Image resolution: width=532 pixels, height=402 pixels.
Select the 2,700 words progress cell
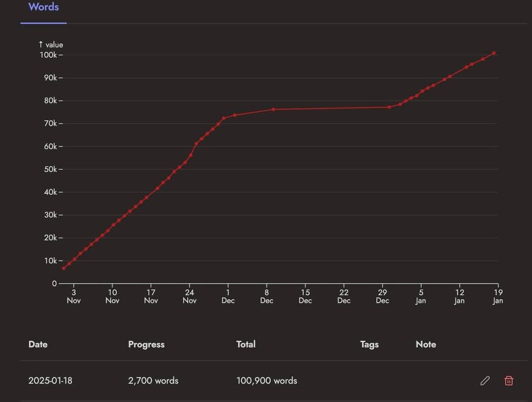(x=153, y=381)
